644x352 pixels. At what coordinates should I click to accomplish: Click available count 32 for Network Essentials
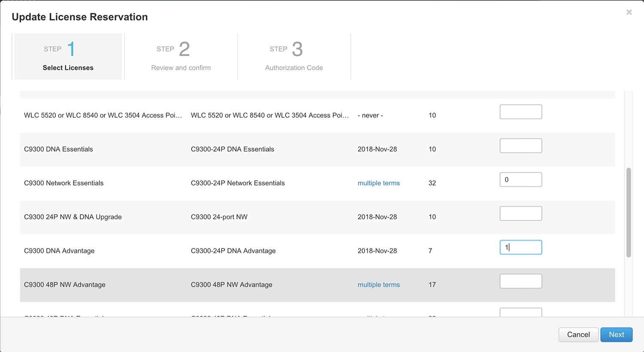point(432,183)
